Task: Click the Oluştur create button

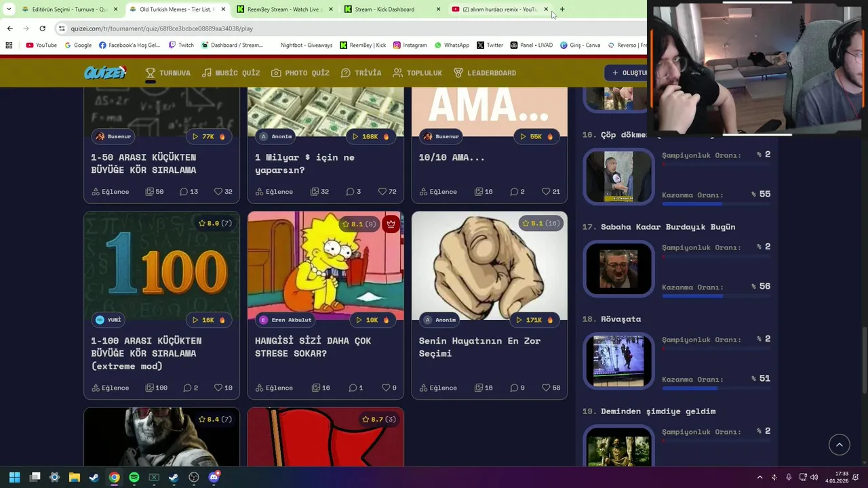Action: 629,73
